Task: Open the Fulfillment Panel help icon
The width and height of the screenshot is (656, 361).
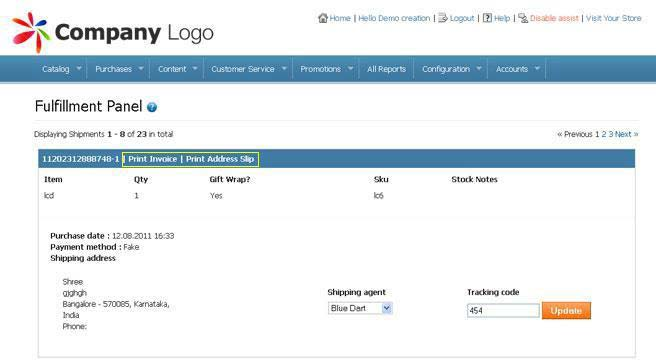Action: pyautogui.click(x=152, y=107)
